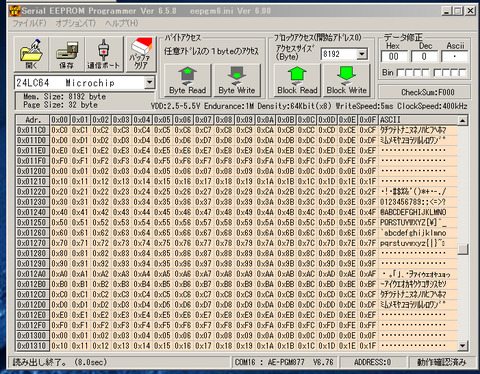Click the Byte Read button

pyautogui.click(x=187, y=80)
